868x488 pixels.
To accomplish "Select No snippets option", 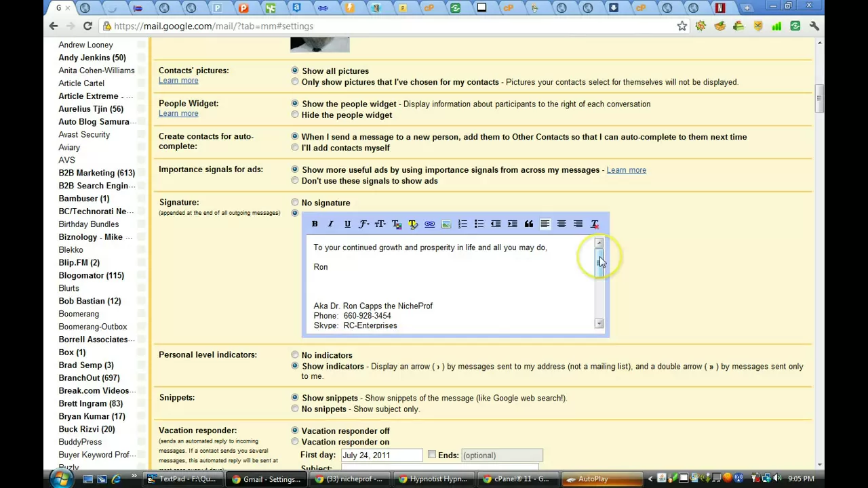I will (x=294, y=409).
